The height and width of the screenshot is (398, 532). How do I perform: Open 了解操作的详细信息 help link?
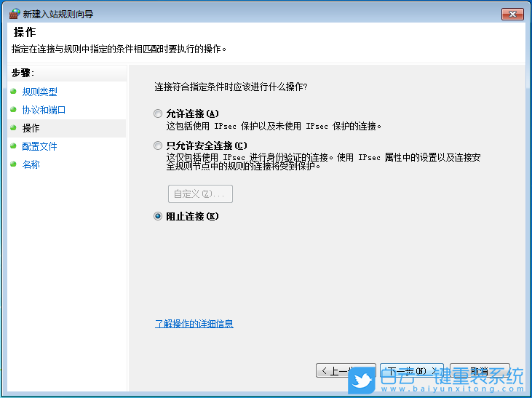click(x=194, y=323)
